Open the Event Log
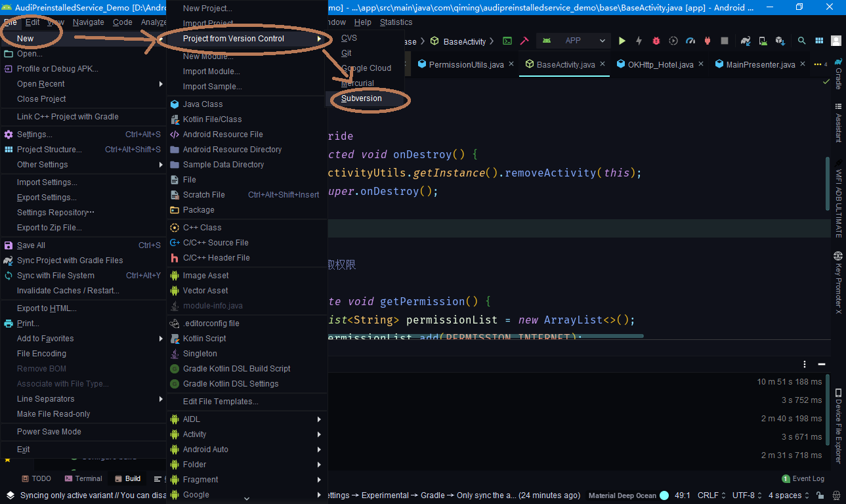This screenshot has height=504, width=846. [x=803, y=478]
